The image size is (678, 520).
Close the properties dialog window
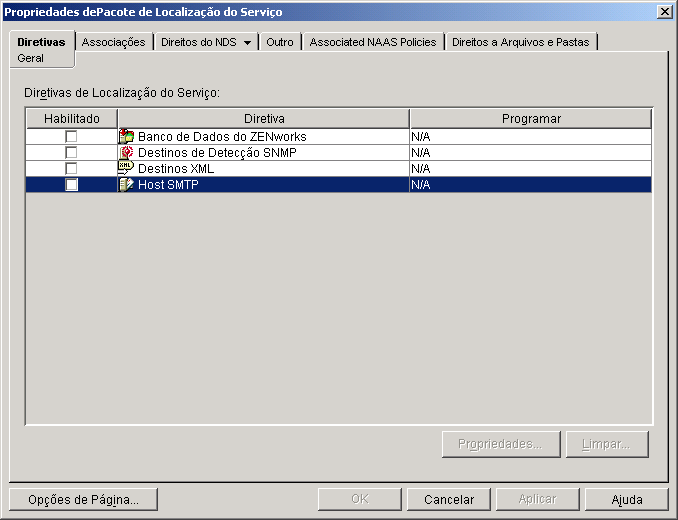[664, 12]
